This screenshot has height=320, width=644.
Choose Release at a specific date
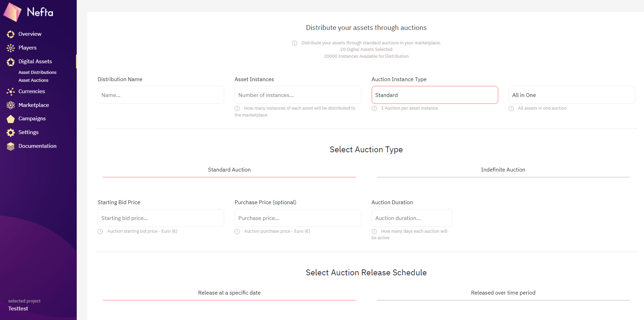pyautogui.click(x=229, y=293)
